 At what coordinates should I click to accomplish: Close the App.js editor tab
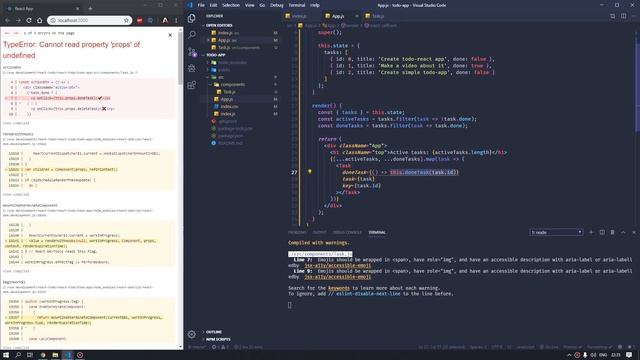click(356, 16)
